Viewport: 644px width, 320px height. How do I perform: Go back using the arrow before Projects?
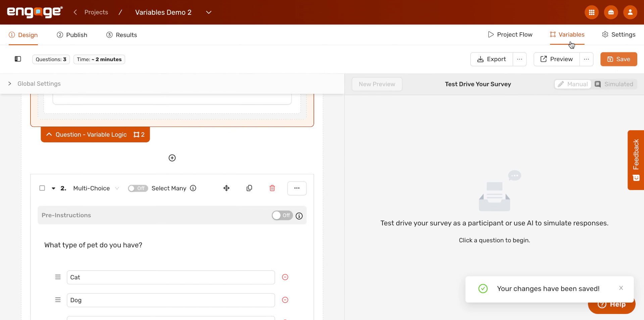pyautogui.click(x=75, y=12)
